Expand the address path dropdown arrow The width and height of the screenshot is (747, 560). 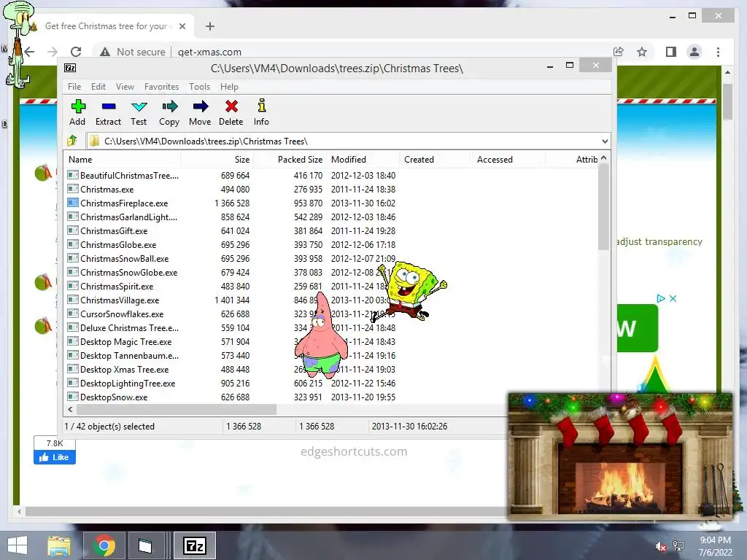coord(605,141)
